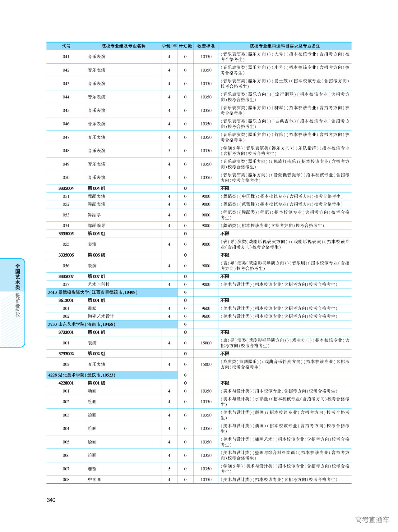
Task: Click page number 340
Action: tap(51, 500)
